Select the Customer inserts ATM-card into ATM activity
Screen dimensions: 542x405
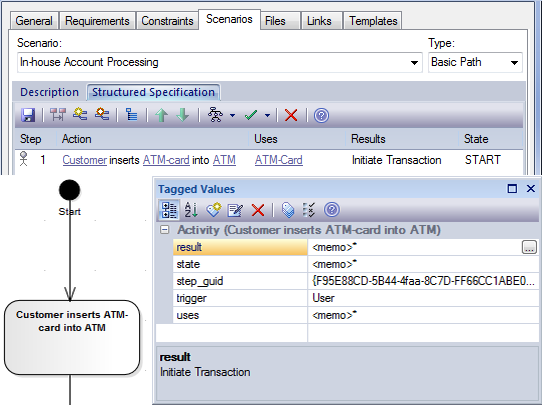coord(72,337)
